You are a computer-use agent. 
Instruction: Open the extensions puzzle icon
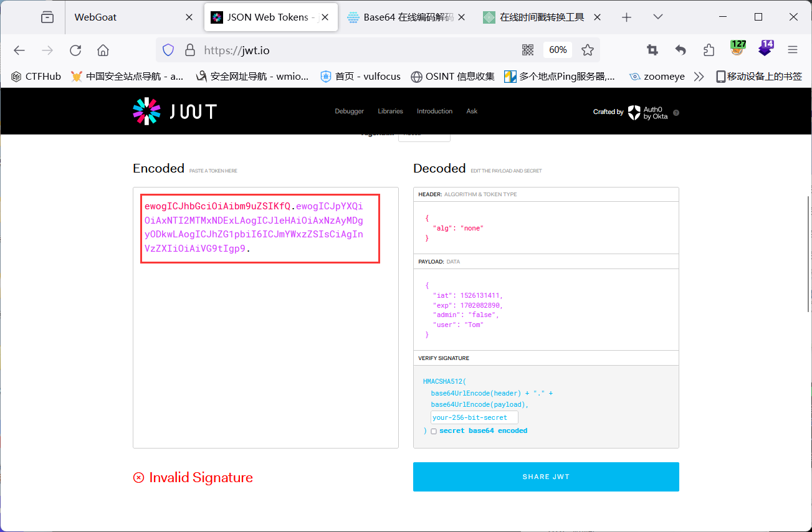[x=709, y=50]
